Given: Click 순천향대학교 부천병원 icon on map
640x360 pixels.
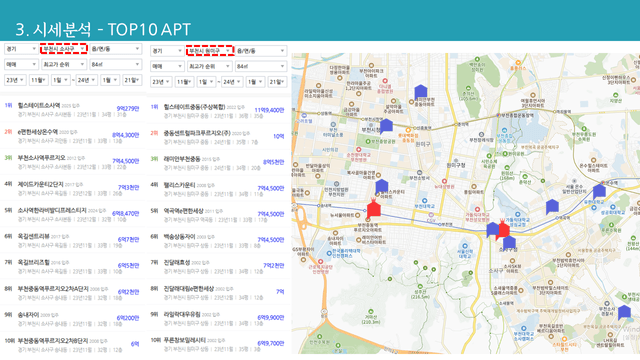Looking at the screenshot, I should click(x=358, y=150).
